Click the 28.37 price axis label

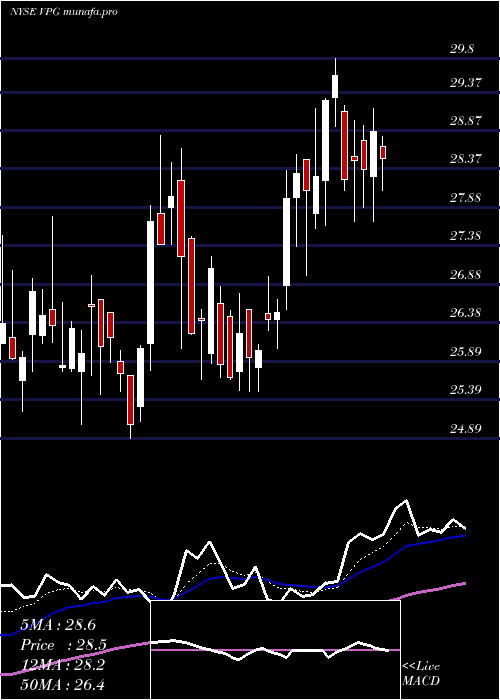466,158
